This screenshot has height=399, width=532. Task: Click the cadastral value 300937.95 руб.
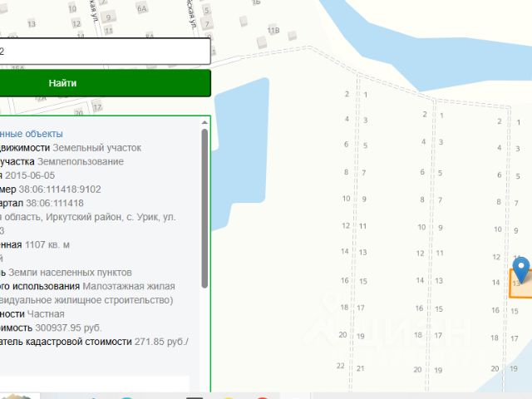click(68, 328)
